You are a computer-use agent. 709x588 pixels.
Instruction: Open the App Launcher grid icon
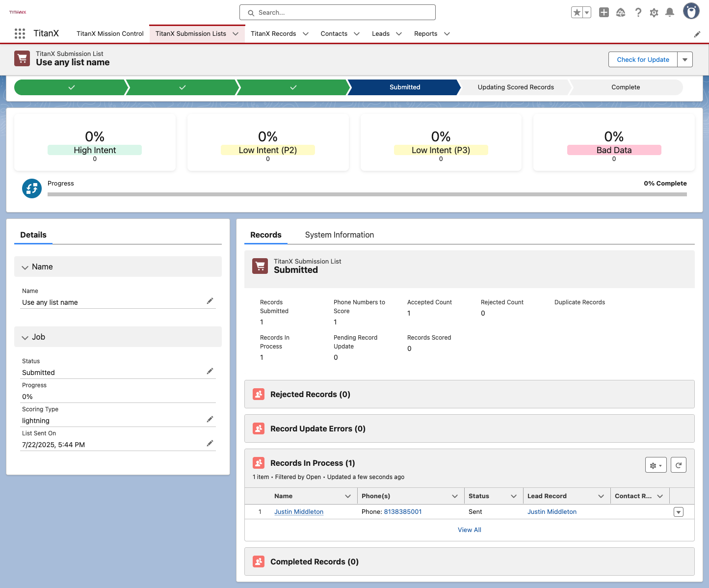click(20, 33)
